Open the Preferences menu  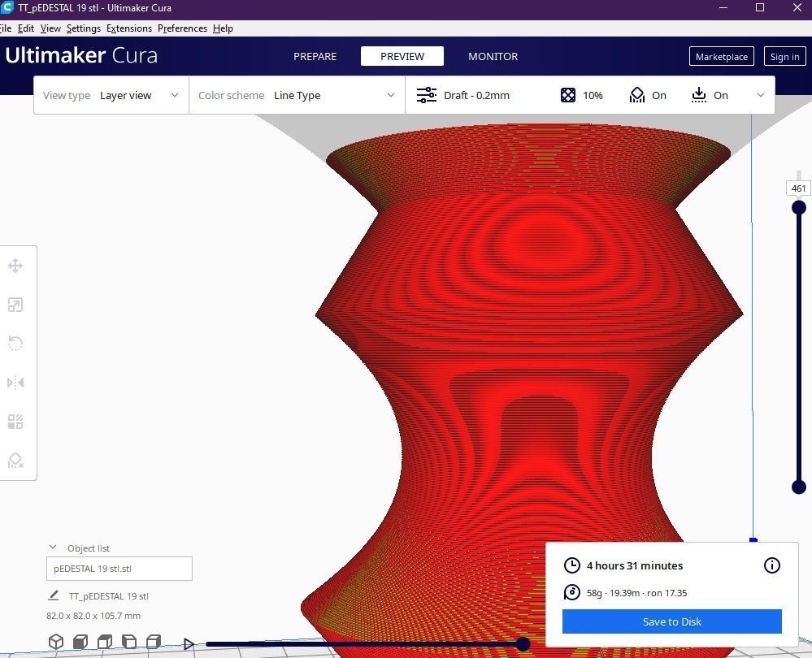(x=182, y=28)
